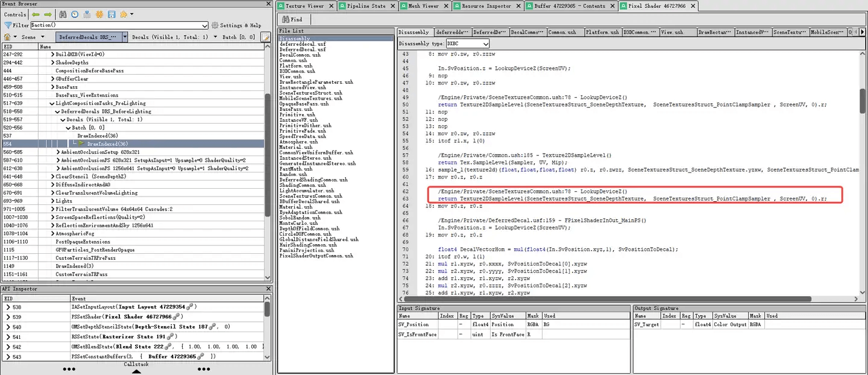Click link icon after Rasterizer State 191

(x=171, y=336)
